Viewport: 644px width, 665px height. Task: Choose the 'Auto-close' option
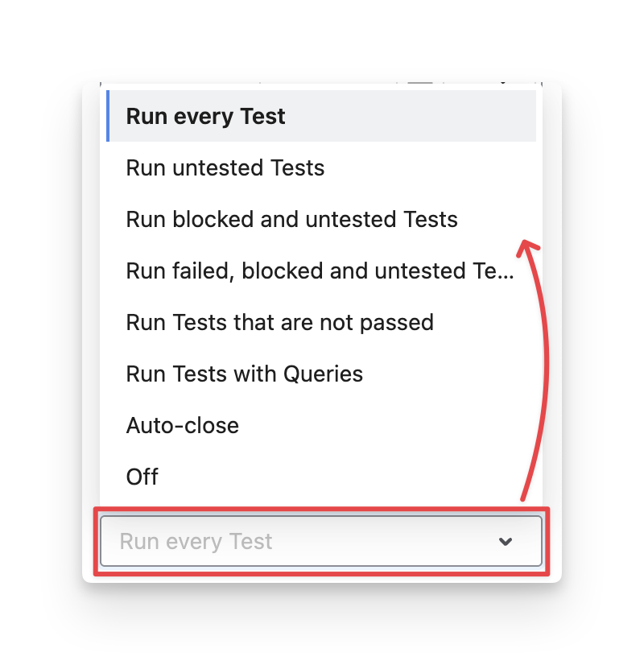tap(183, 426)
